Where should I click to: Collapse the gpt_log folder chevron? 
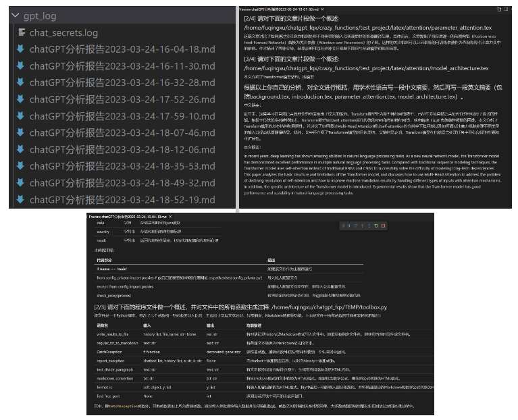pyautogui.click(x=16, y=15)
